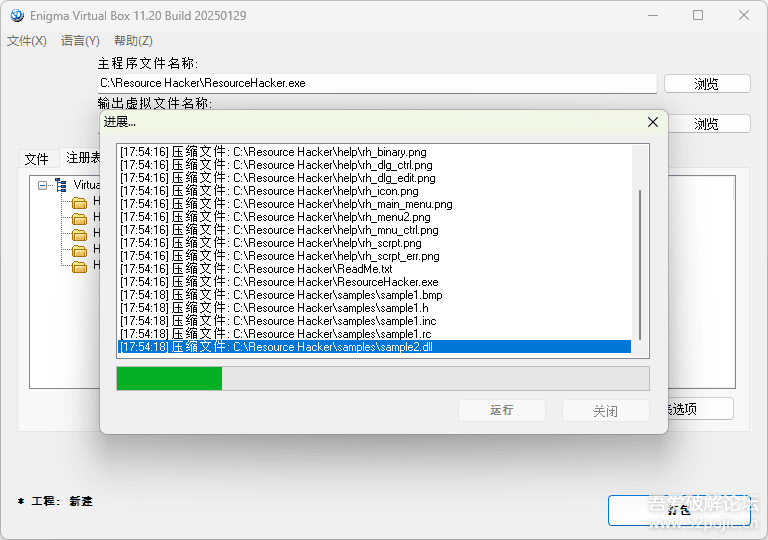Click the green compression progress bar
768x540 pixels.
pos(383,378)
